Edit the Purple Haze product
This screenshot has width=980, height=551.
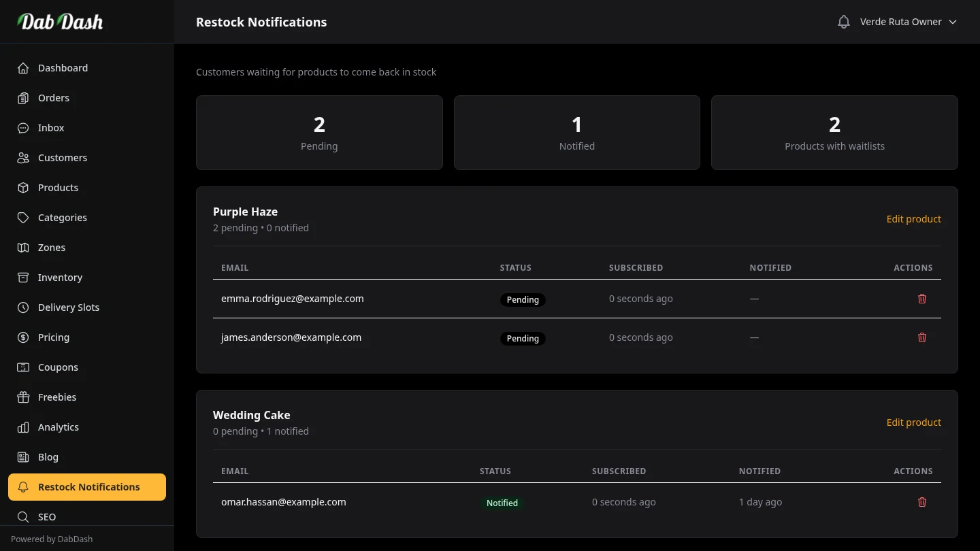tap(914, 218)
